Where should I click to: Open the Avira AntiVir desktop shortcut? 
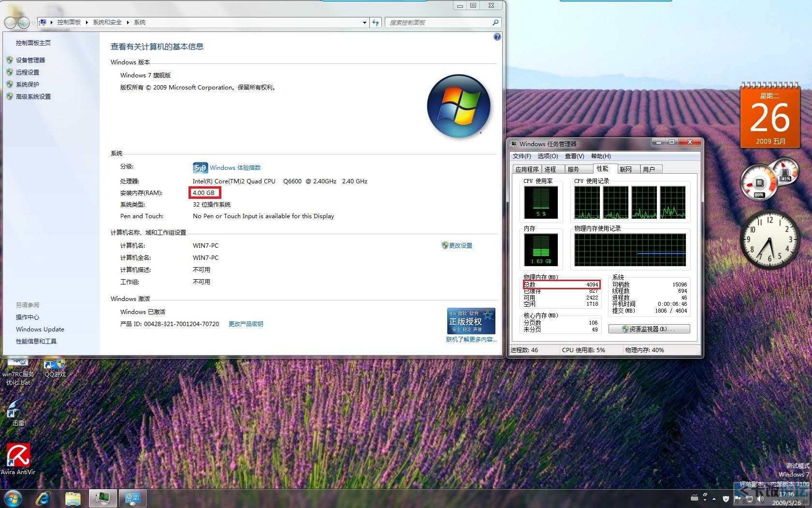tap(18, 459)
